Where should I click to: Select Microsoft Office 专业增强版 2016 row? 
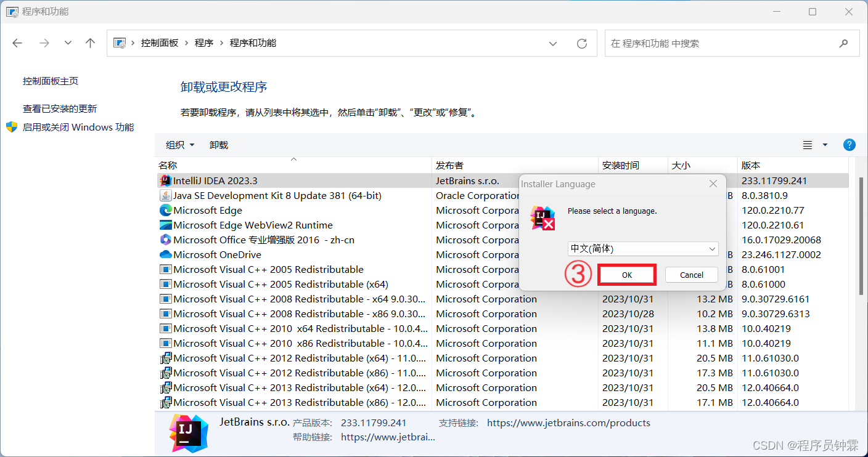click(x=502, y=240)
